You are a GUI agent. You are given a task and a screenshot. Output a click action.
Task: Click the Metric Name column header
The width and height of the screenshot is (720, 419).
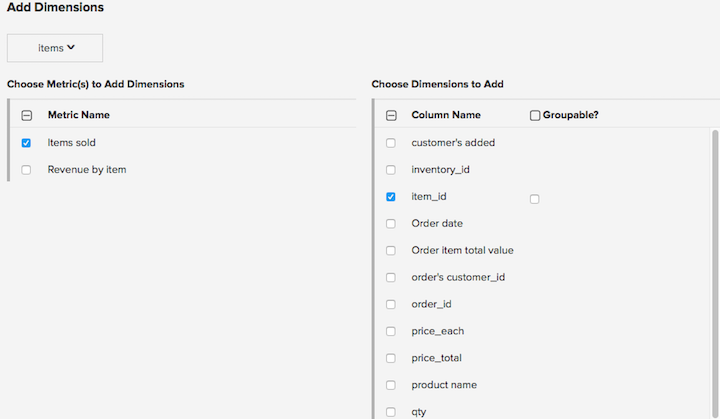click(x=79, y=115)
